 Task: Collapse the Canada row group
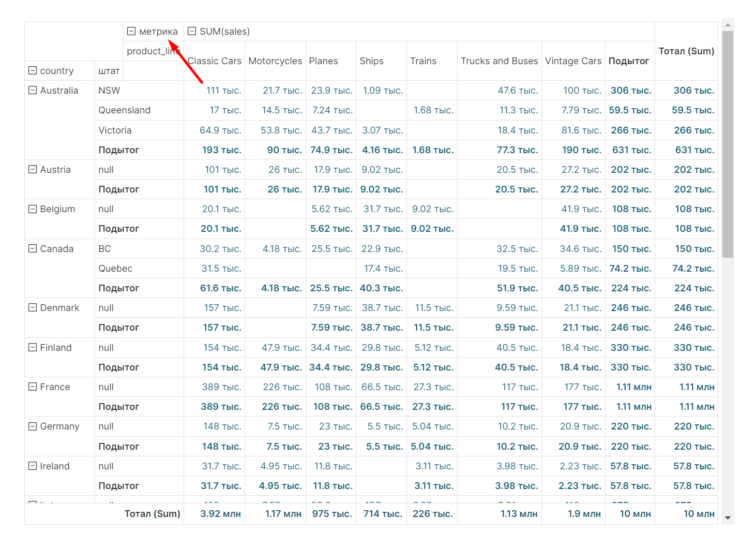pyautogui.click(x=33, y=248)
